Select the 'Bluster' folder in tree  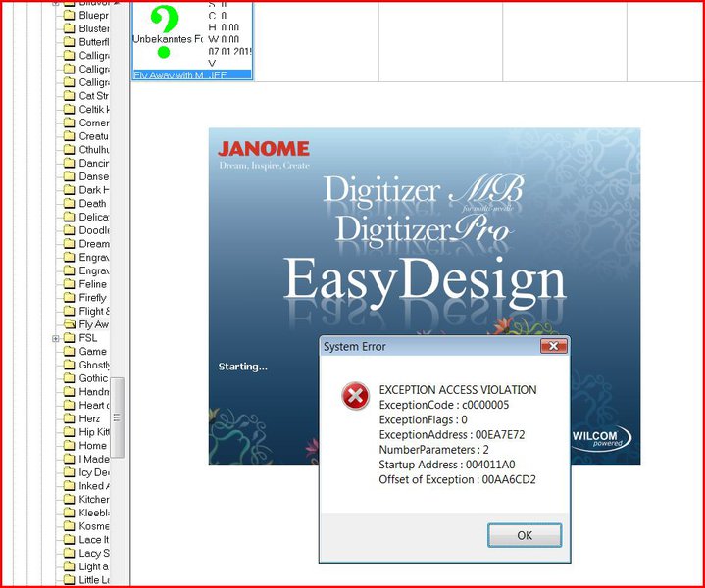click(x=93, y=28)
